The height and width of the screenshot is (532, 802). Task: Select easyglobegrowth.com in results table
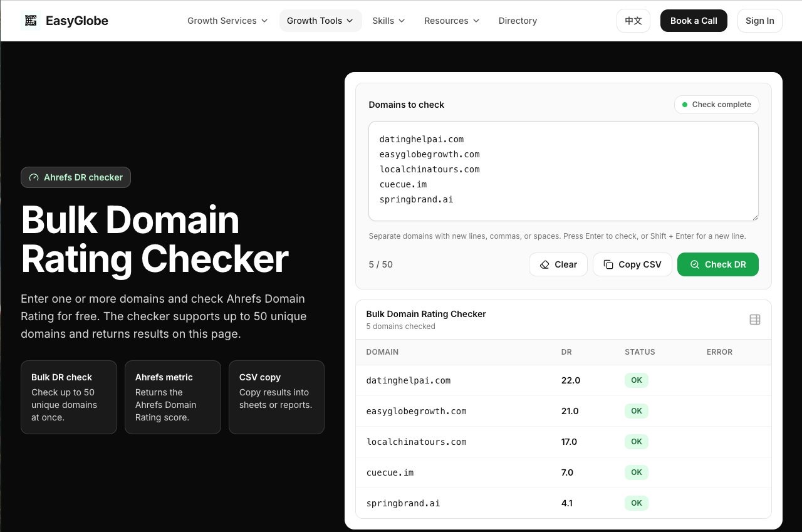click(416, 411)
